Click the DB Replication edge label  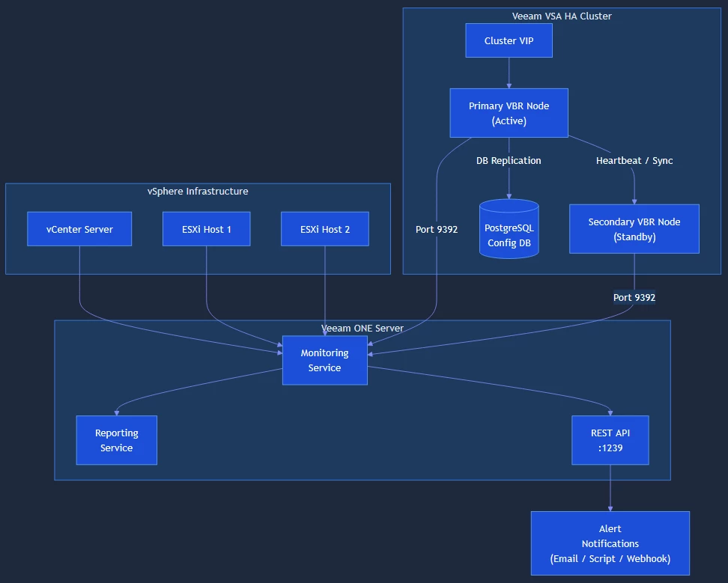pos(509,160)
